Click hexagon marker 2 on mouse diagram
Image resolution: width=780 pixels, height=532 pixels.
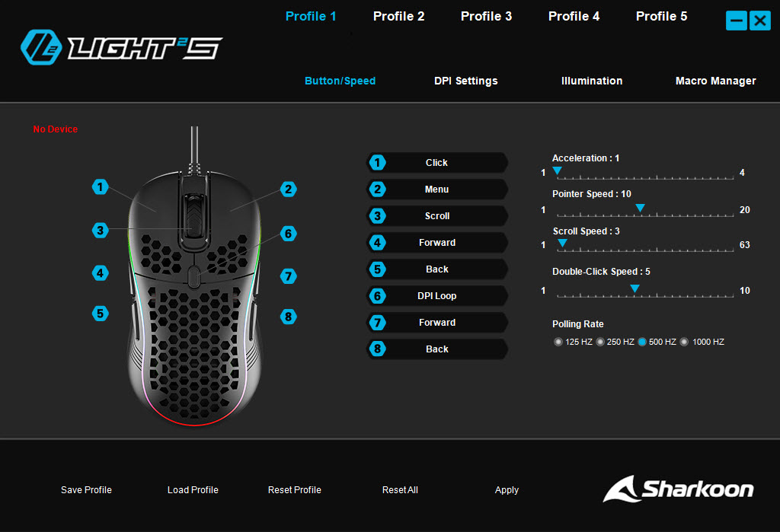point(288,189)
